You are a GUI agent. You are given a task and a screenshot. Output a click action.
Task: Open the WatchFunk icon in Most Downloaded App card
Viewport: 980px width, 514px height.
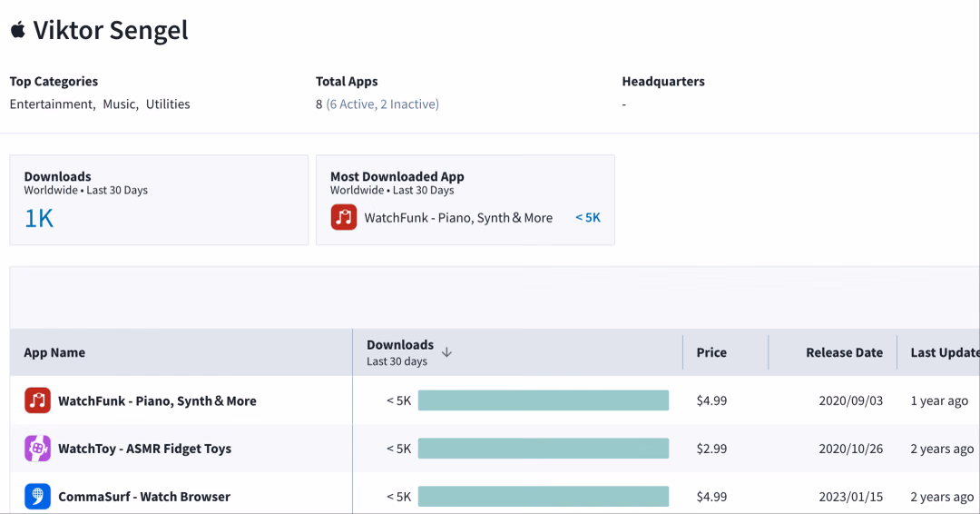tap(344, 218)
